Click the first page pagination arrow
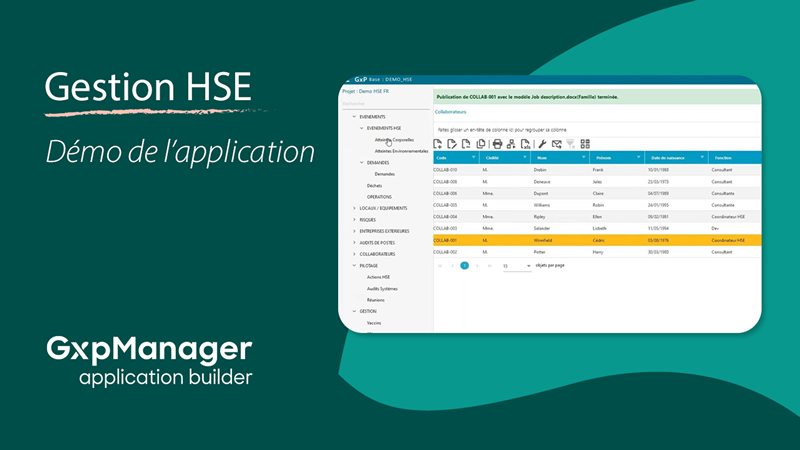The image size is (800, 450). click(440, 266)
